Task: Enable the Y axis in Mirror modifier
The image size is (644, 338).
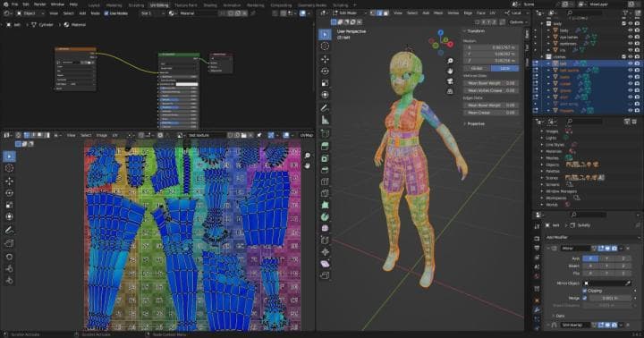Action: click(x=606, y=258)
